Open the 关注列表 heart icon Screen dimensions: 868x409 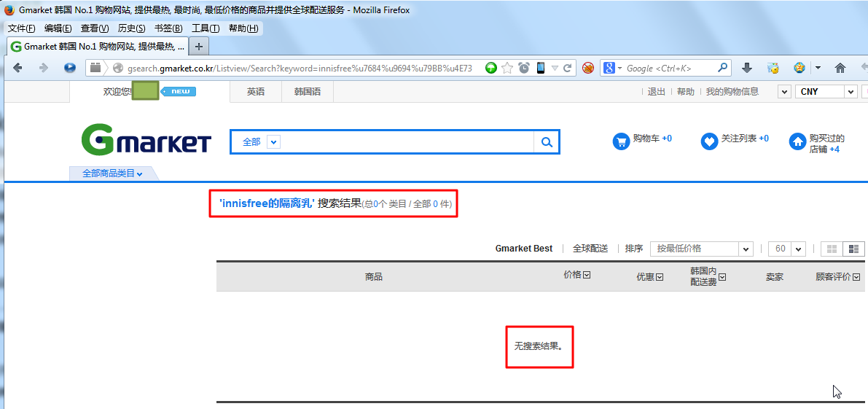click(x=709, y=141)
